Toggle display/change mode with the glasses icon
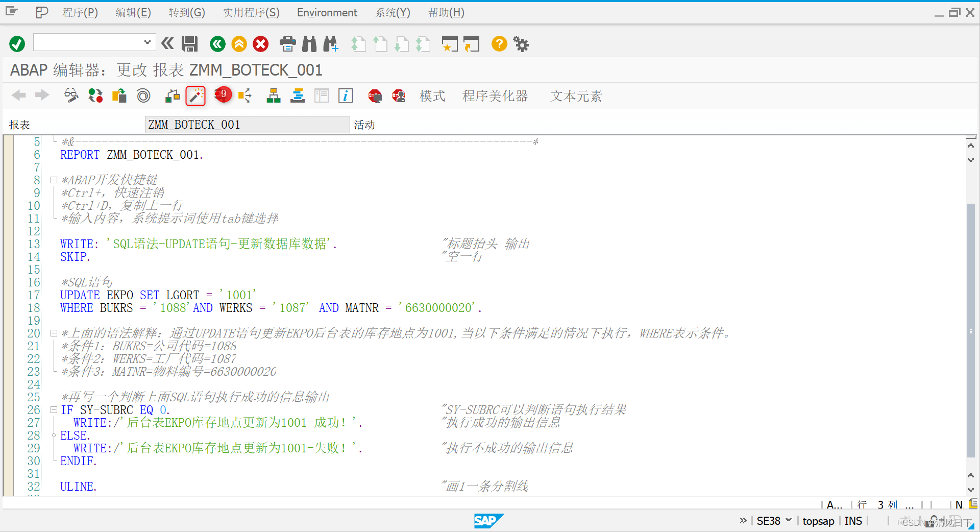This screenshot has width=980, height=532. 71,95
